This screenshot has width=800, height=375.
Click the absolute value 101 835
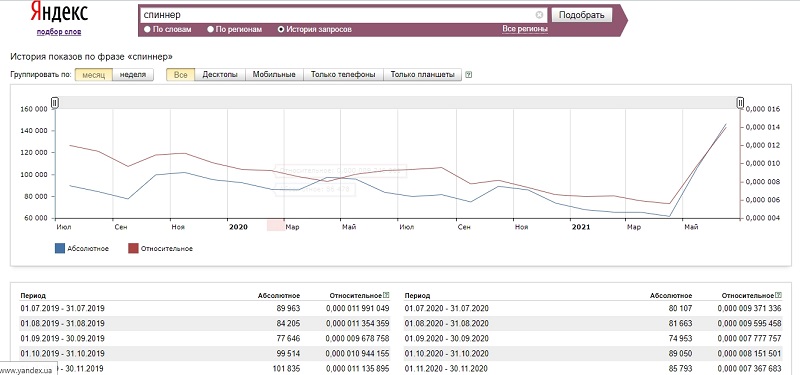point(286,368)
